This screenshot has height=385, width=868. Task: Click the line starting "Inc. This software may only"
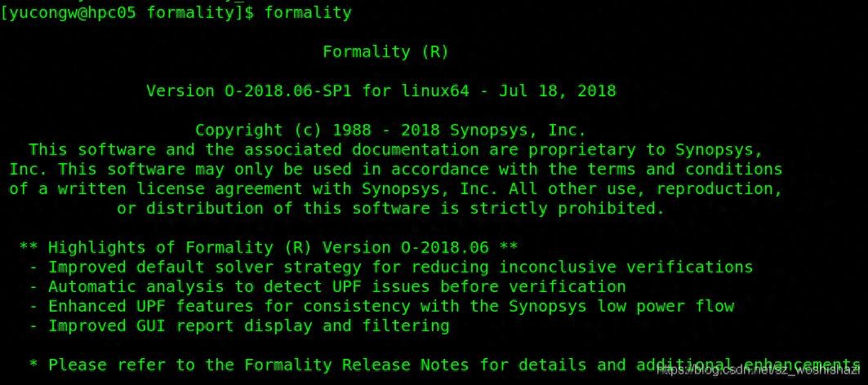[396, 170]
